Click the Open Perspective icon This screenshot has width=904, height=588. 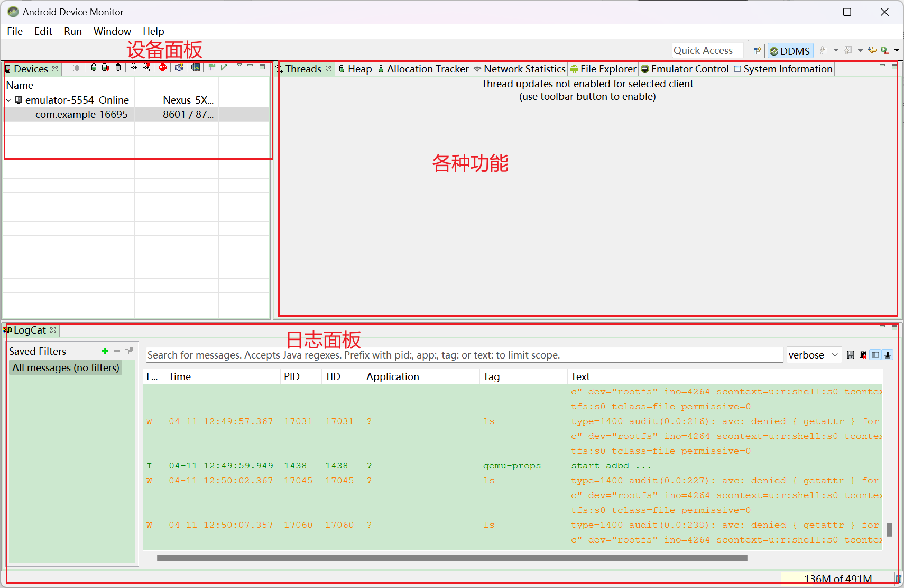coord(757,51)
